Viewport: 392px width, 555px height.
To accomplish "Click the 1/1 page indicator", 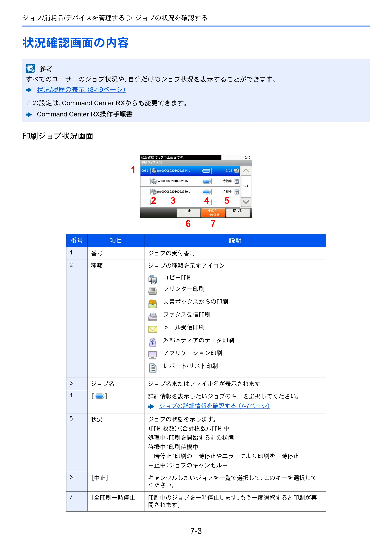I will pyautogui.click(x=246, y=186).
